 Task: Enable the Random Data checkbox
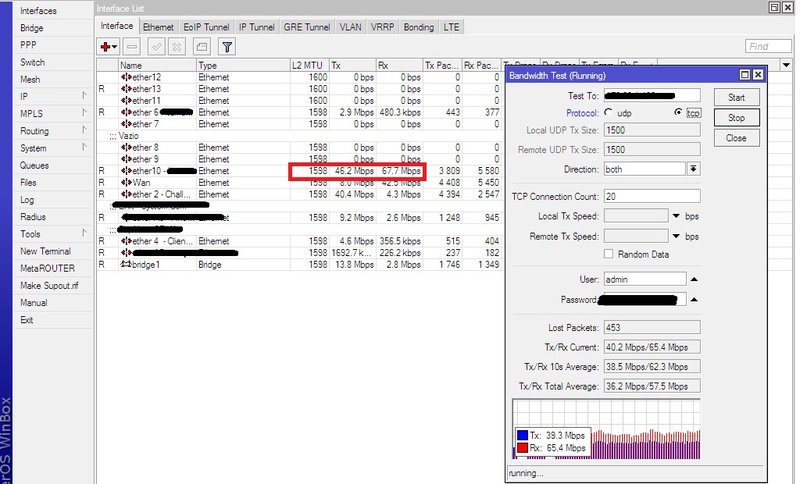[609, 254]
